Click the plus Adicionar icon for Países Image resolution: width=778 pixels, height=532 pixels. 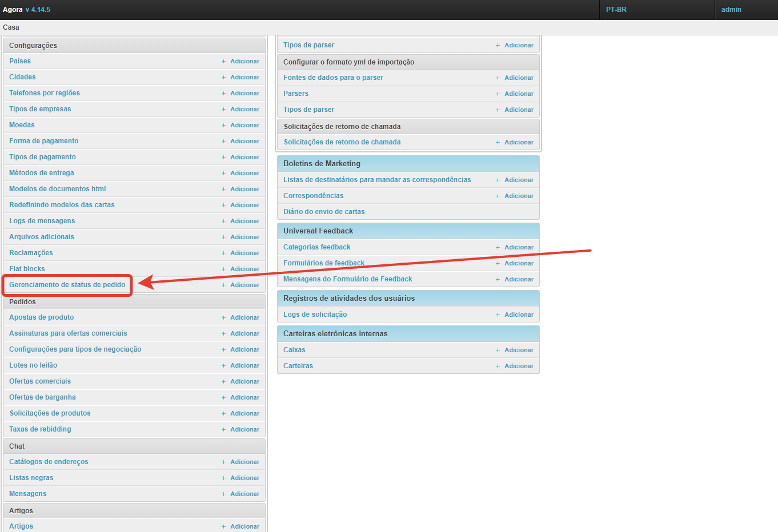[x=224, y=61]
